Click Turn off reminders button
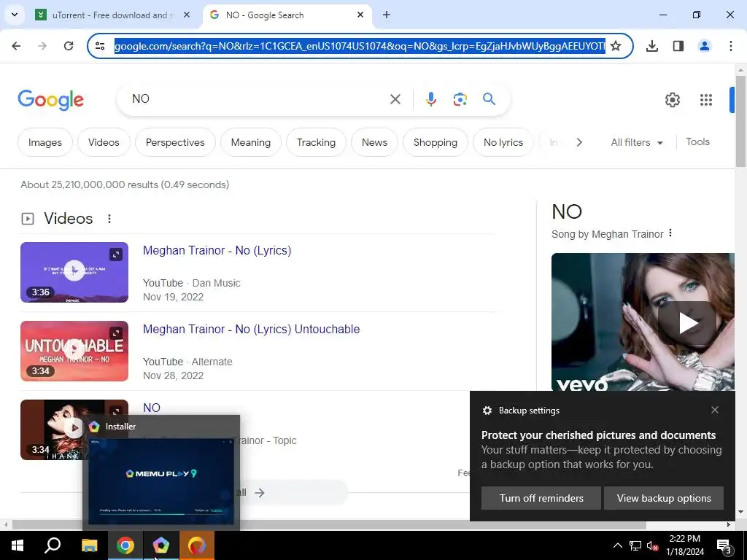Image resolution: width=747 pixels, height=560 pixels. click(541, 498)
